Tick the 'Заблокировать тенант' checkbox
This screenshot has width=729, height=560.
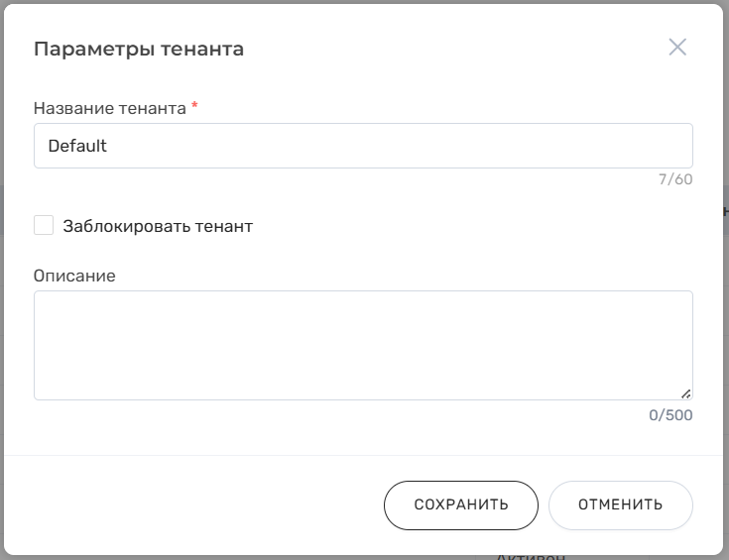point(44,226)
